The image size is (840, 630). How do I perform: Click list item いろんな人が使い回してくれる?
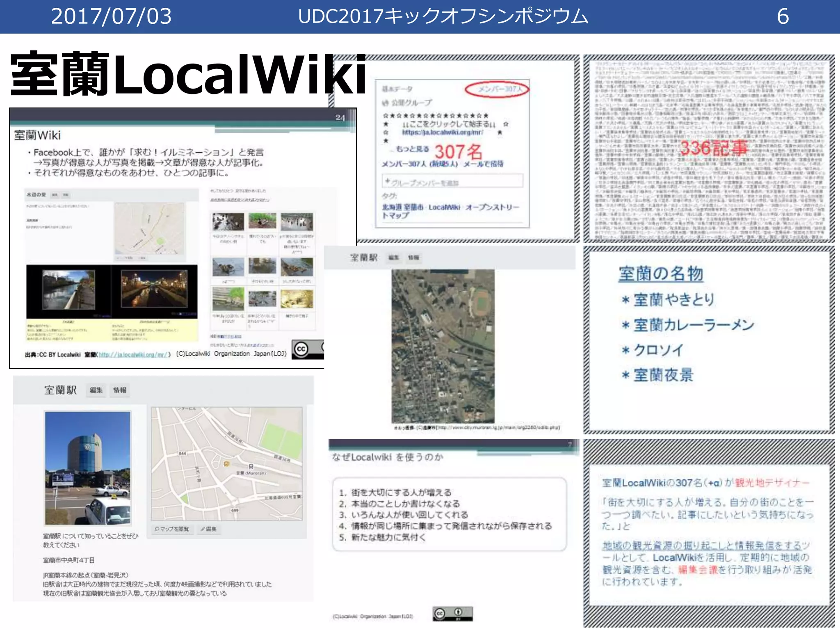click(x=409, y=515)
